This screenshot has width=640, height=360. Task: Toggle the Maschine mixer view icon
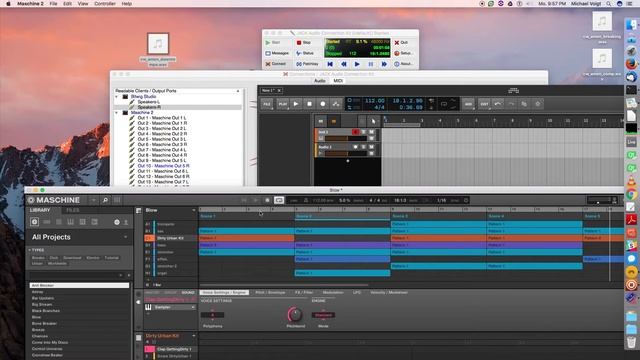click(x=117, y=200)
